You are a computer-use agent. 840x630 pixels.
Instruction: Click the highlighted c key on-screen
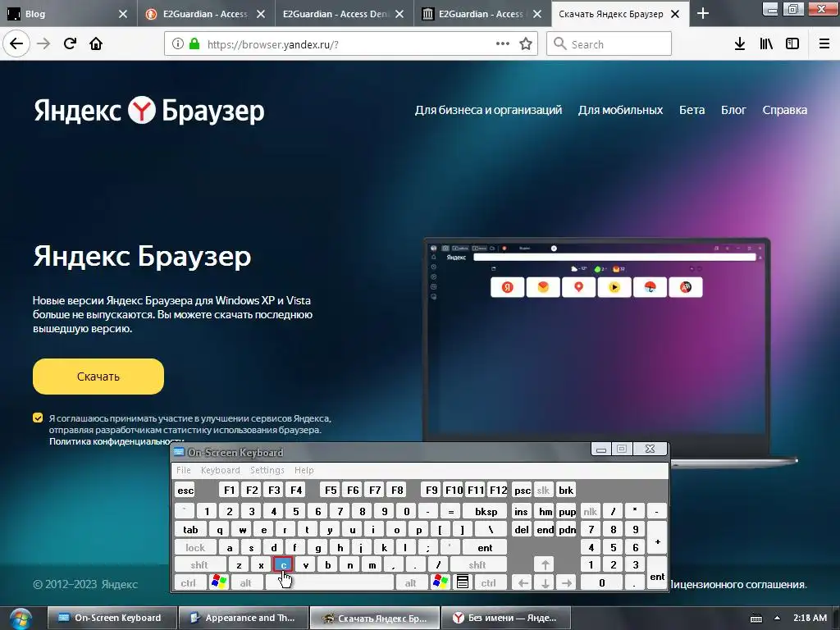click(x=283, y=564)
